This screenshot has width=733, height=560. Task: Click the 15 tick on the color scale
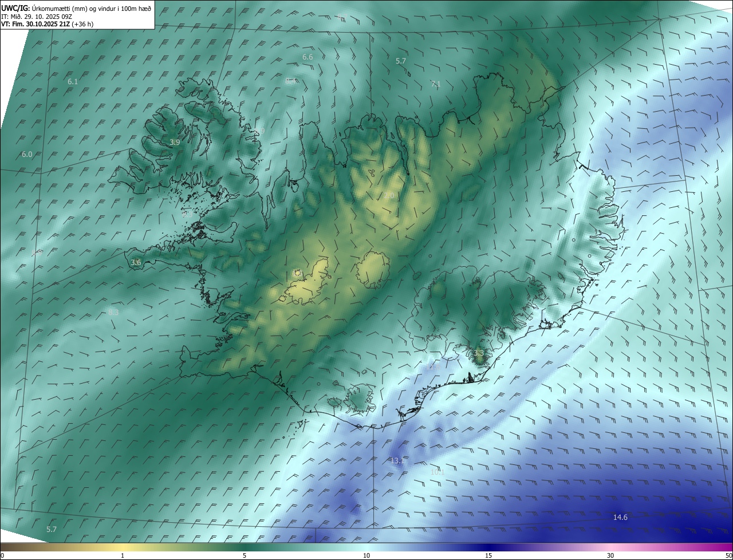click(x=488, y=555)
